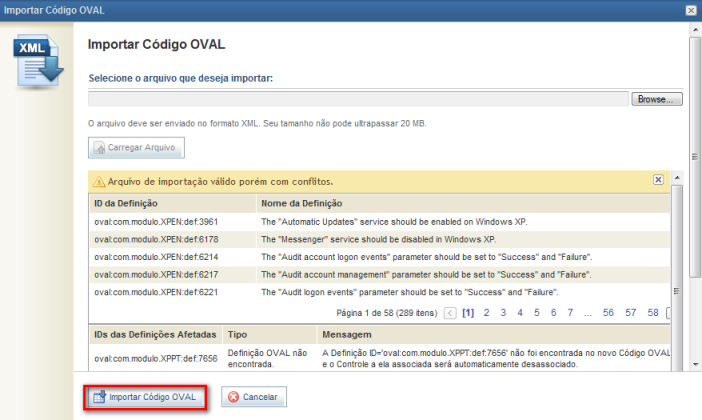Click the outer dialog vertical scrollbar thumb
Viewport: 702px width, 420px height.
(x=695, y=157)
